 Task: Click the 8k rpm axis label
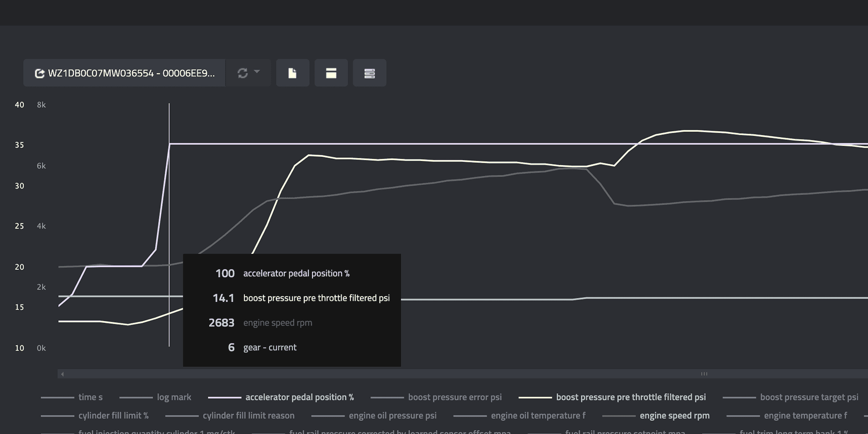[x=41, y=105]
